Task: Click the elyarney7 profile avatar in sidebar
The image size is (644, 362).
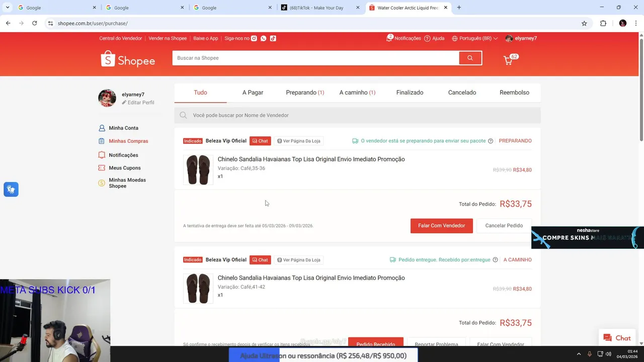Action: click(x=107, y=98)
